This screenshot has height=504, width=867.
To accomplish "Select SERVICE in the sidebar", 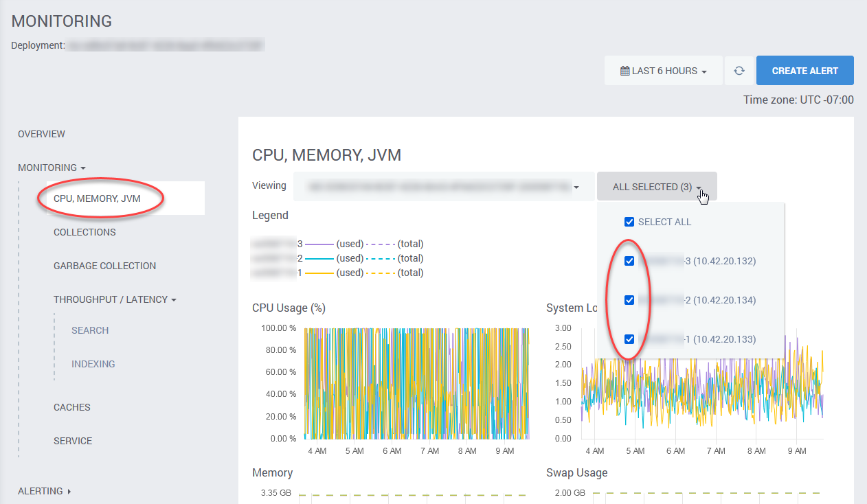I will point(73,441).
